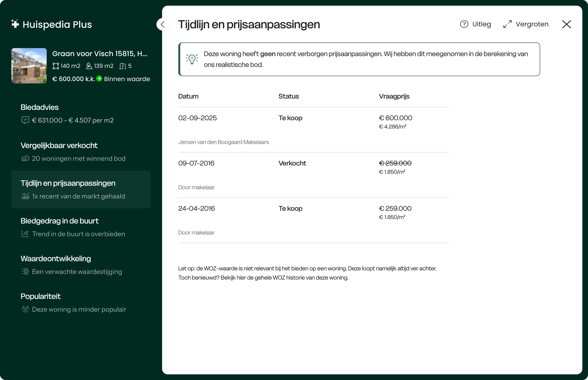The width and height of the screenshot is (588, 380).
Task: Click the house photo thumbnail
Action: (29, 66)
